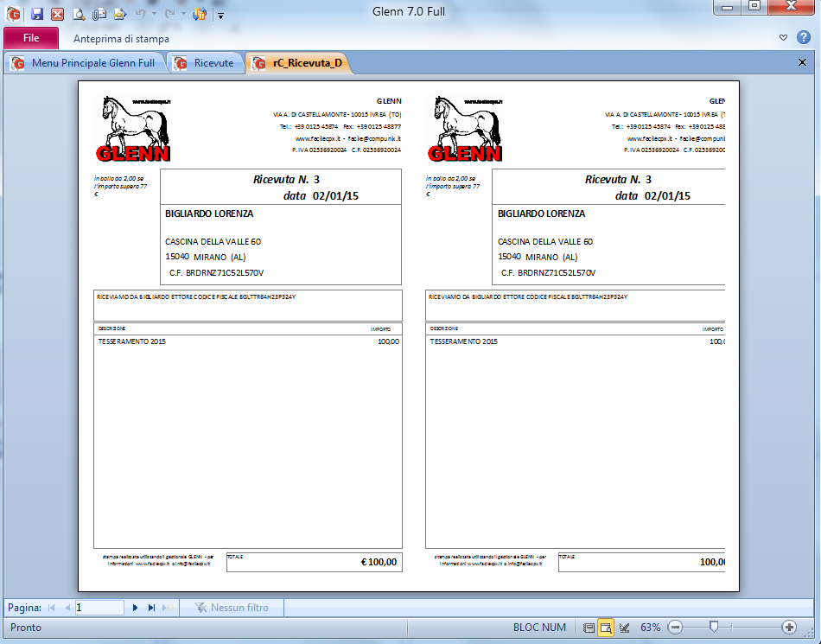Select Print Preview view status bar icon
Viewport: 821px width, 644px height.
(606, 628)
